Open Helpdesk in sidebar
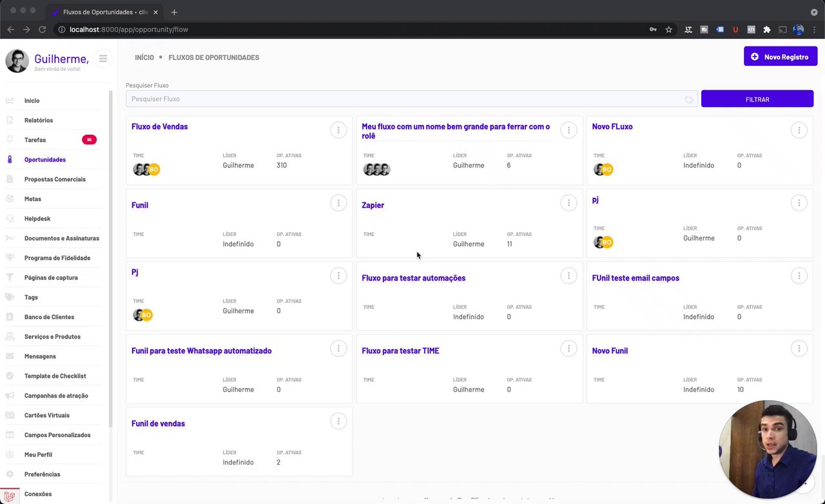 tap(37, 219)
